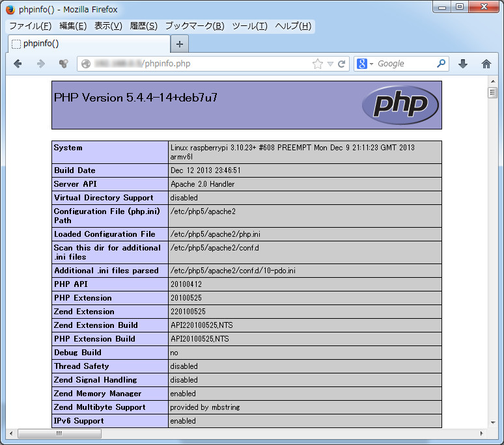The height and width of the screenshot is (445, 504).
Task: Click the search magnifier icon
Action: point(441,63)
